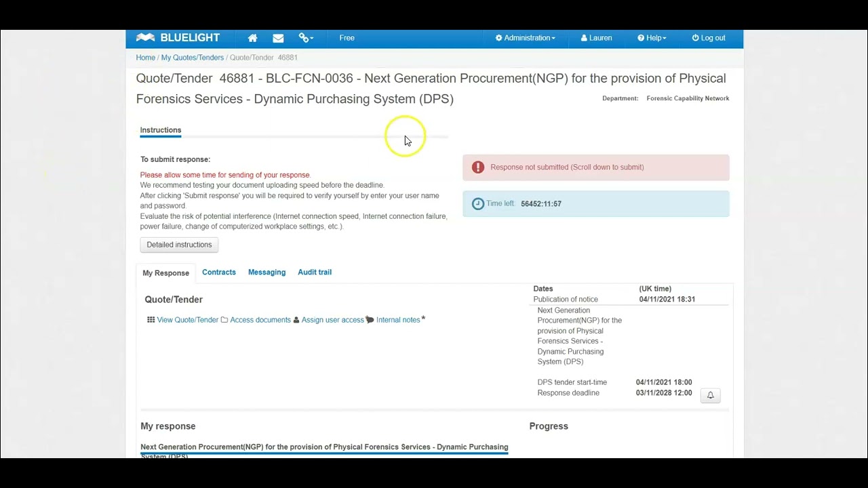Click the 'Quote/Tender 46881' breadcrumb text
The image size is (868, 488).
[264, 58]
